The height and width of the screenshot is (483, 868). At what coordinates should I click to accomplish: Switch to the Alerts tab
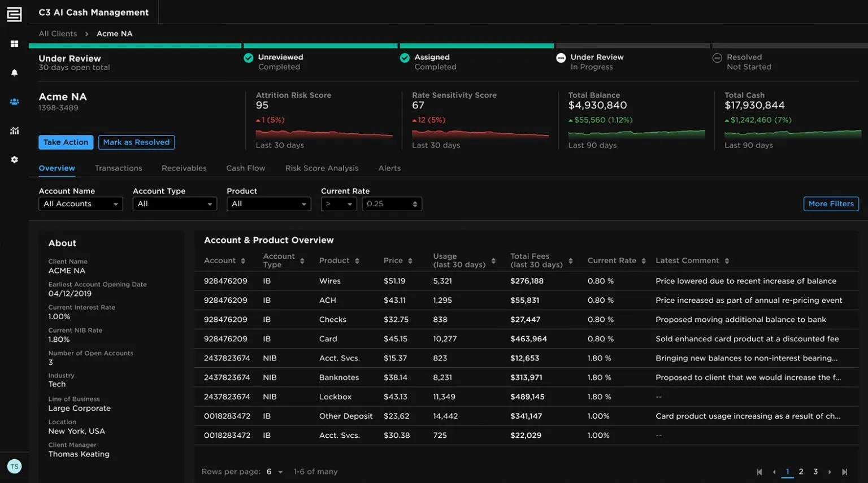(x=389, y=168)
